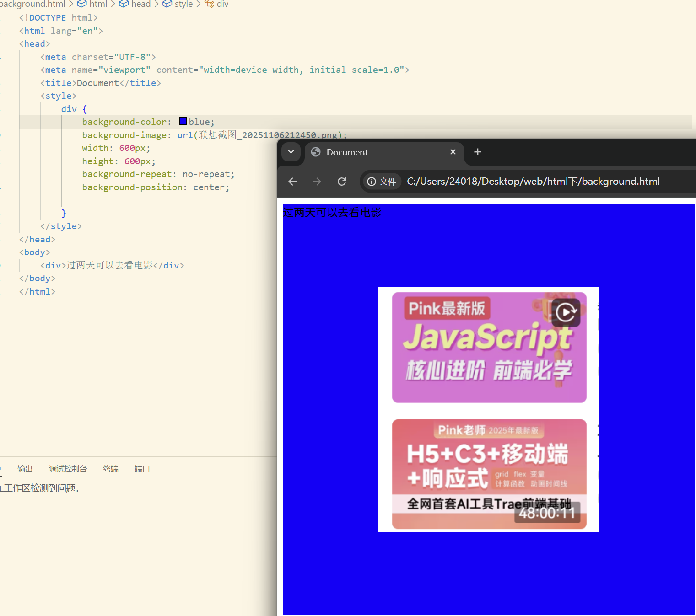Click the background-color property in code
Screen dimensions: 696x616
(x=124, y=122)
